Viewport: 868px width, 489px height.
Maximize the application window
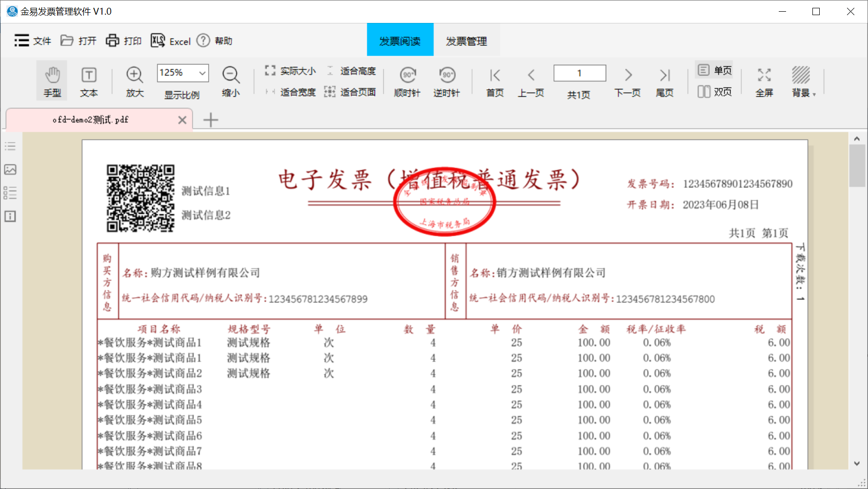(x=816, y=11)
